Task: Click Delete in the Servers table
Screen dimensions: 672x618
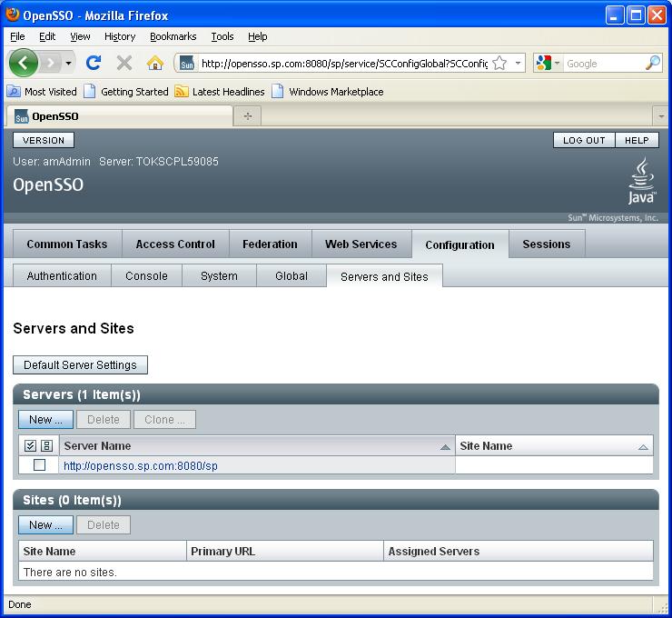Action: click(104, 420)
